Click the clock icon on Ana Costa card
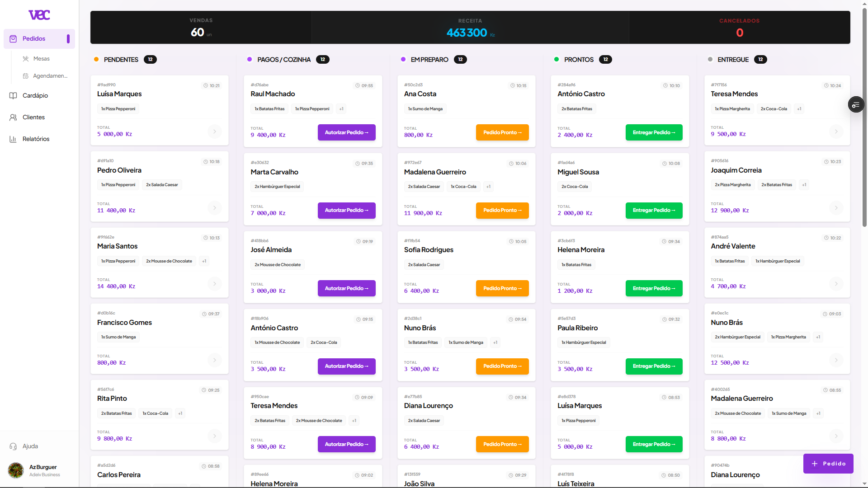 point(513,86)
